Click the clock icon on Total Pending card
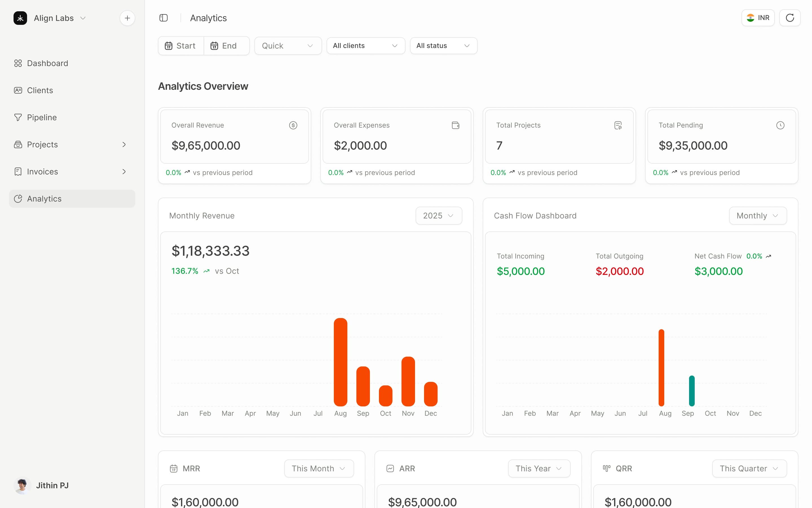 (780, 125)
